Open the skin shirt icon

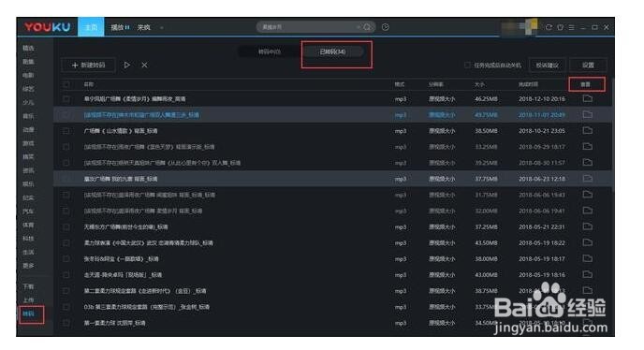pos(560,27)
